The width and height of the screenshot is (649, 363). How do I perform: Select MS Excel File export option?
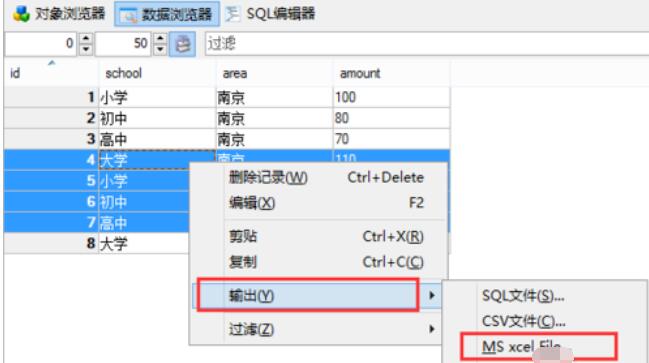coord(544,346)
